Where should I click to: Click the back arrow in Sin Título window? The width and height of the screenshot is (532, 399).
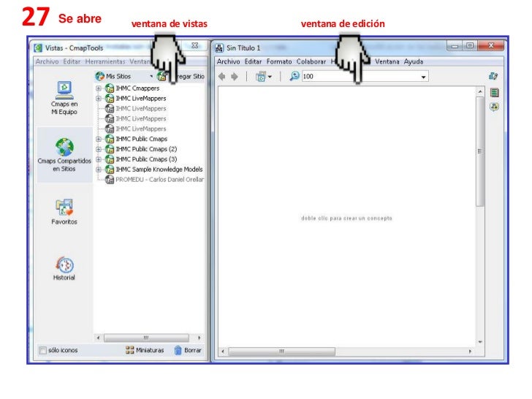click(222, 77)
